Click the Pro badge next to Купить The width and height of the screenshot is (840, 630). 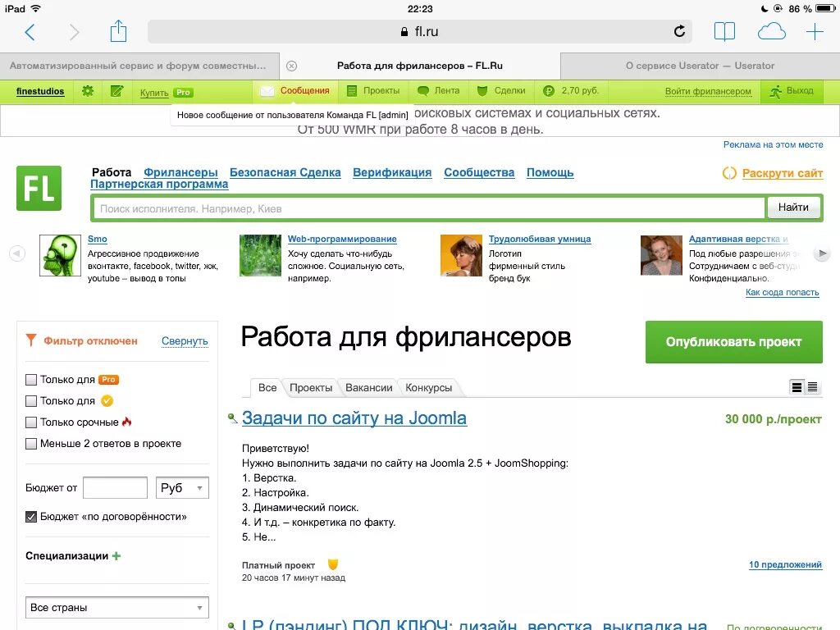[183, 92]
